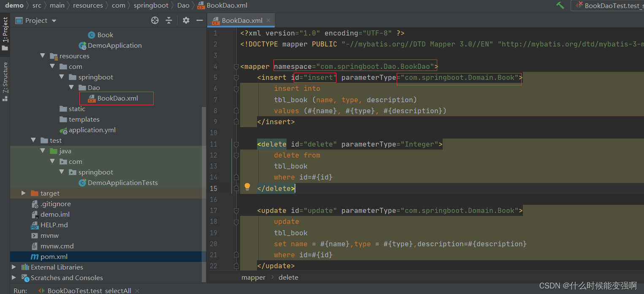Select the static folder

(x=72, y=109)
